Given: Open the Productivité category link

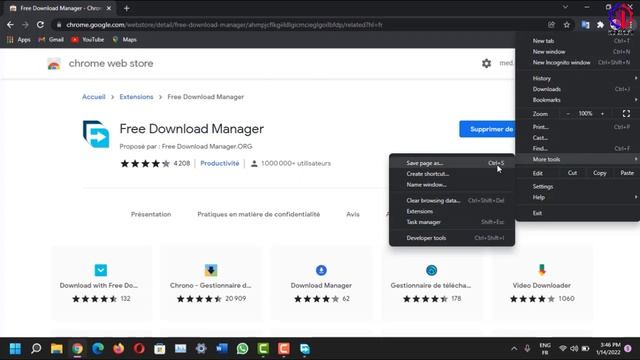Looking at the screenshot, I should [x=220, y=163].
